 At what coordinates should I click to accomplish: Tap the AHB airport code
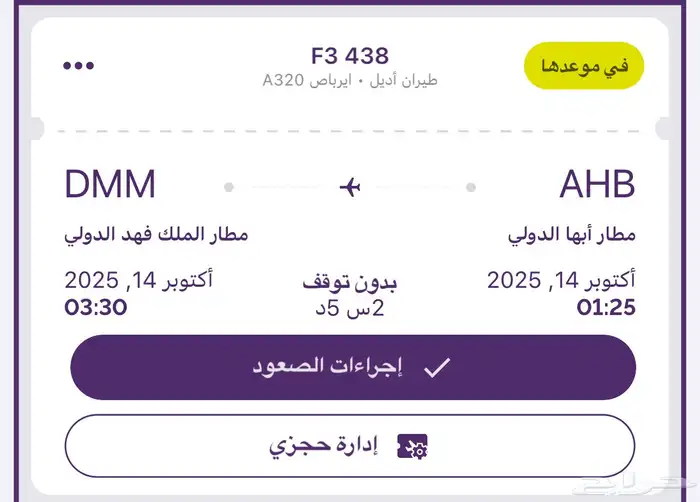coord(597,185)
